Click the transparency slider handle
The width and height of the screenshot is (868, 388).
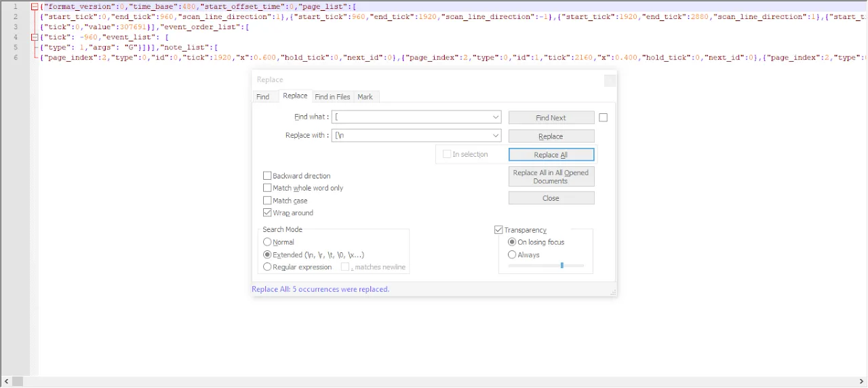point(562,265)
